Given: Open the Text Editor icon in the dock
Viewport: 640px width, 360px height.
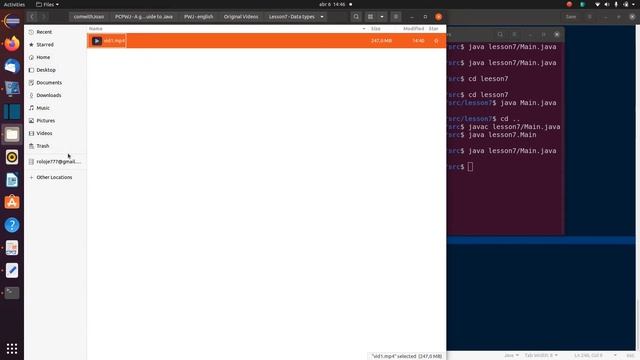Looking at the screenshot, I should [12, 270].
